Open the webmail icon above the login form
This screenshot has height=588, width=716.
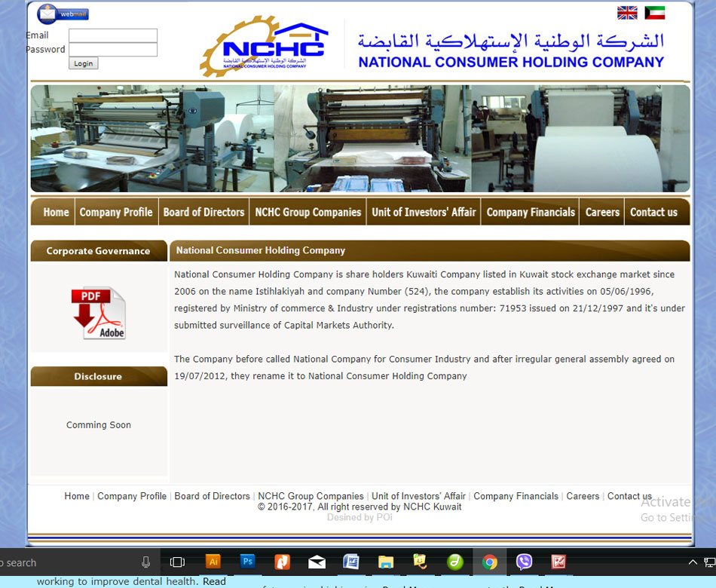[63, 14]
